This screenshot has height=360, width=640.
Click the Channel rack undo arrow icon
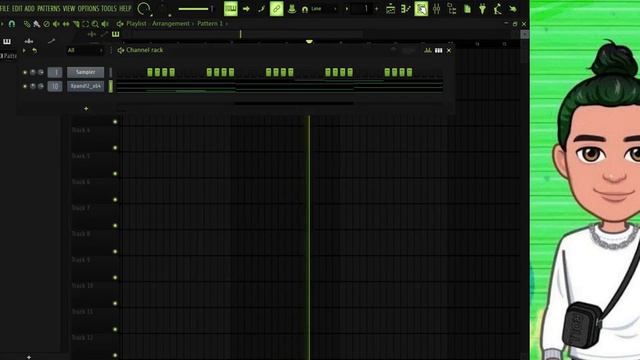click(x=35, y=51)
